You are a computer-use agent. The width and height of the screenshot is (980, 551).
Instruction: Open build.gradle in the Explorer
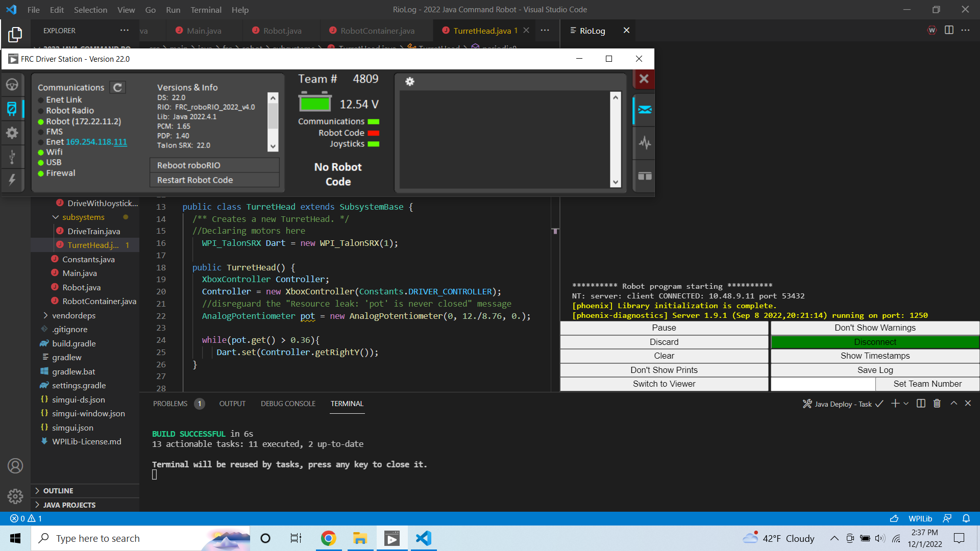[74, 344]
